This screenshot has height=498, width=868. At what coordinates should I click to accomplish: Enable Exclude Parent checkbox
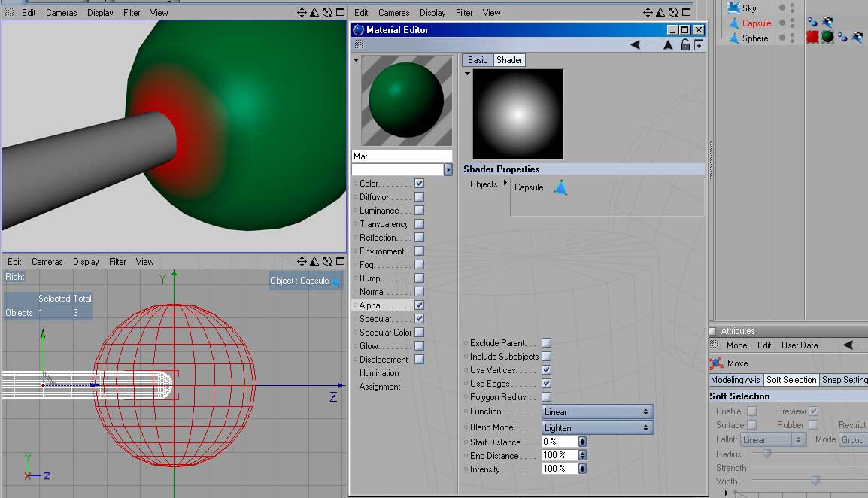pyautogui.click(x=546, y=342)
